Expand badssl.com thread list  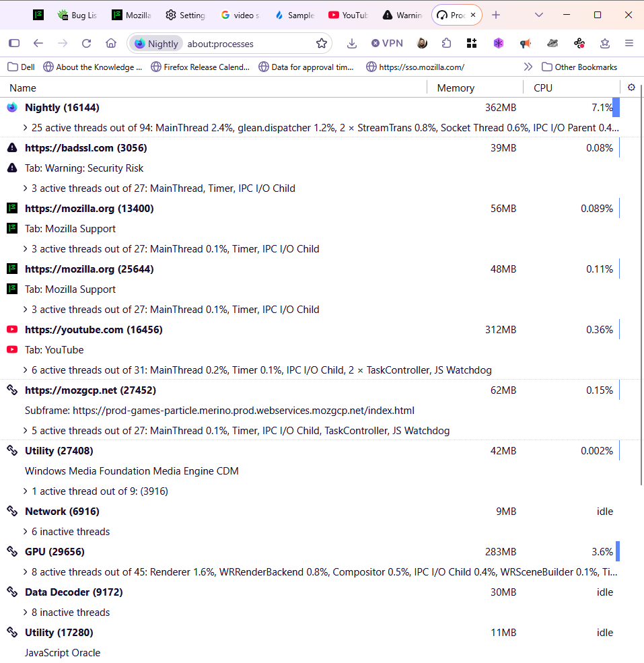26,188
